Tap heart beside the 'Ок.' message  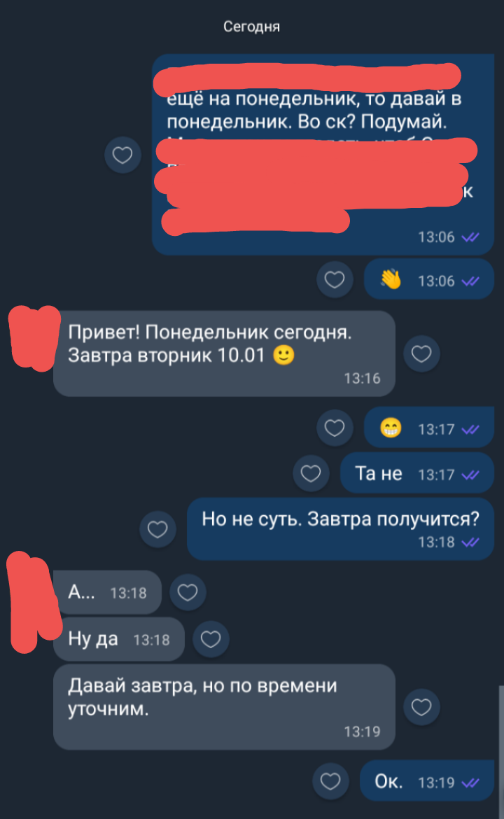(330, 781)
